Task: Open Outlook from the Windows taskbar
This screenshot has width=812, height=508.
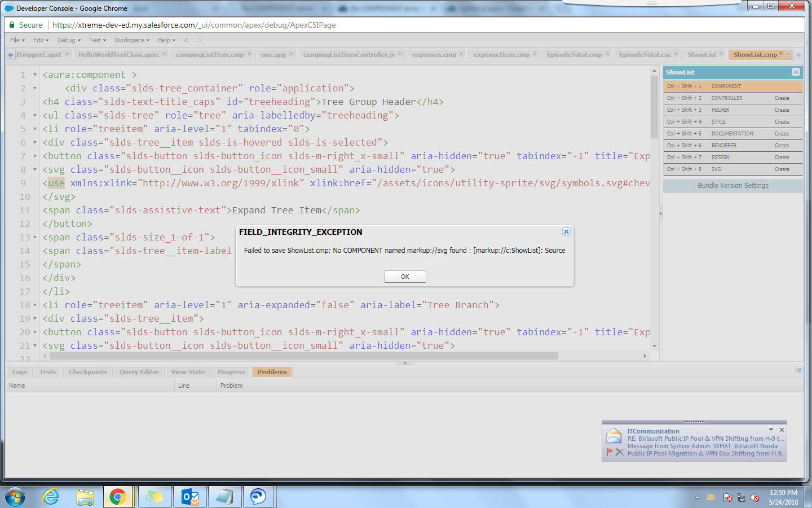Action: [x=190, y=497]
